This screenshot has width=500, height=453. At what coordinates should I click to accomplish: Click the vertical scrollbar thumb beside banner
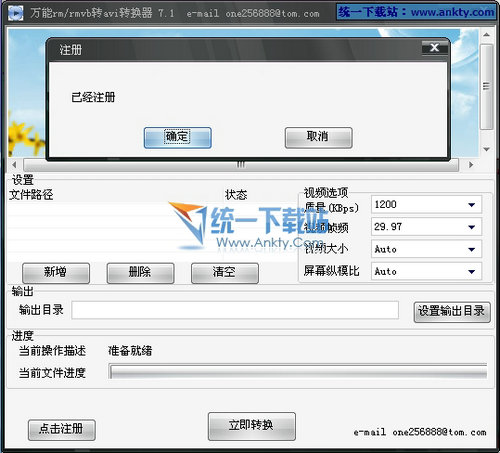(486, 87)
